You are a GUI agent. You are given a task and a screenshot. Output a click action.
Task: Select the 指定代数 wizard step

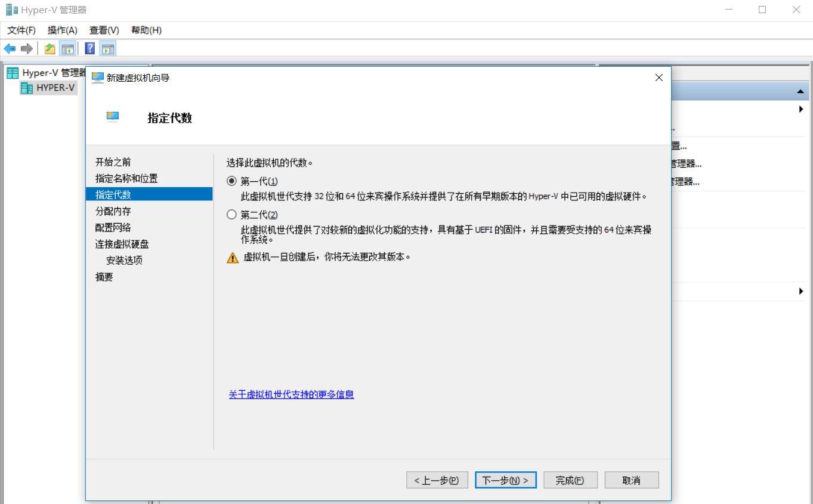(x=149, y=194)
